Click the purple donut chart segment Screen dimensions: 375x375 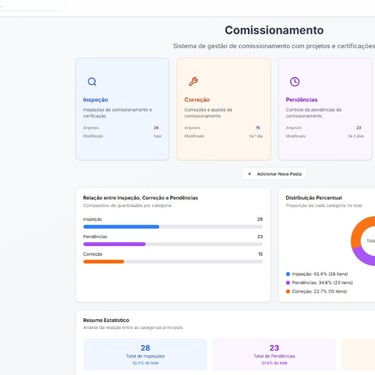(363, 257)
